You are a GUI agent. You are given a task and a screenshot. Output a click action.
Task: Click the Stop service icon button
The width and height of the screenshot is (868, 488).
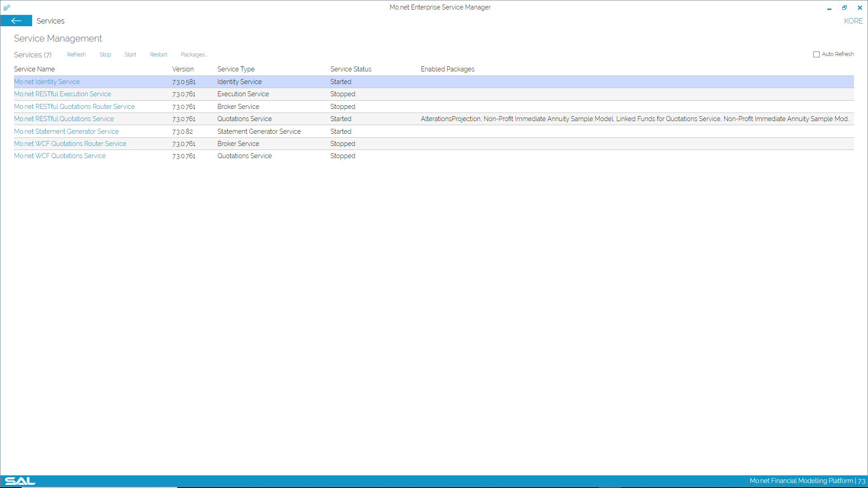point(105,54)
